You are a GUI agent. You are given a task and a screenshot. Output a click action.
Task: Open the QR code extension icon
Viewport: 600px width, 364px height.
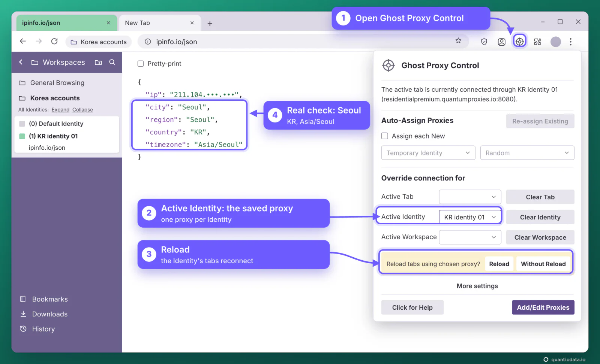537,42
